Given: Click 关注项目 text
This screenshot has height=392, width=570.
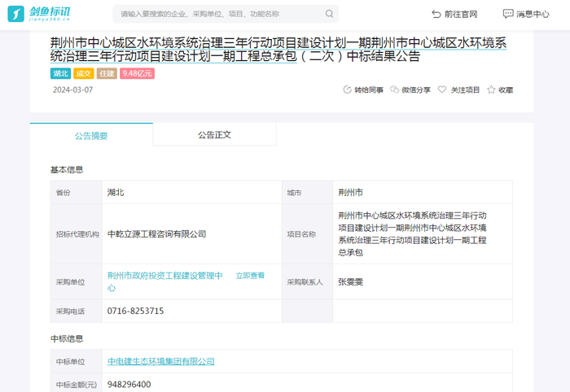Looking at the screenshot, I should [x=465, y=89].
